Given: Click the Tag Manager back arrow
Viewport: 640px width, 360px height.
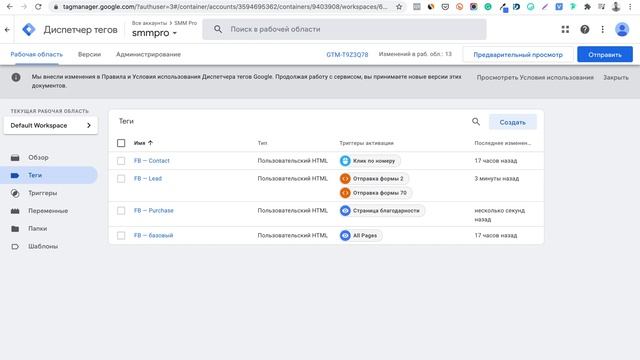Looking at the screenshot, I should pyautogui.click(x=7, y=29).
